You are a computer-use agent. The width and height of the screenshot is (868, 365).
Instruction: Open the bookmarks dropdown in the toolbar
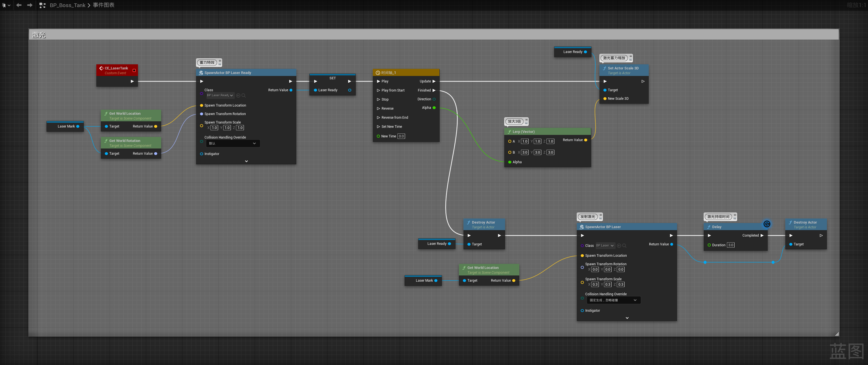tap(6, 5)
